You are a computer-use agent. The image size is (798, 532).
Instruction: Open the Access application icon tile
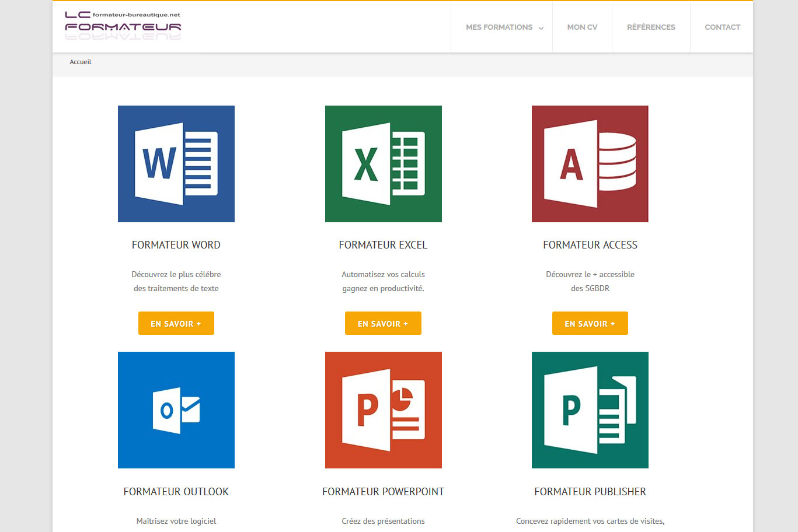590,164
